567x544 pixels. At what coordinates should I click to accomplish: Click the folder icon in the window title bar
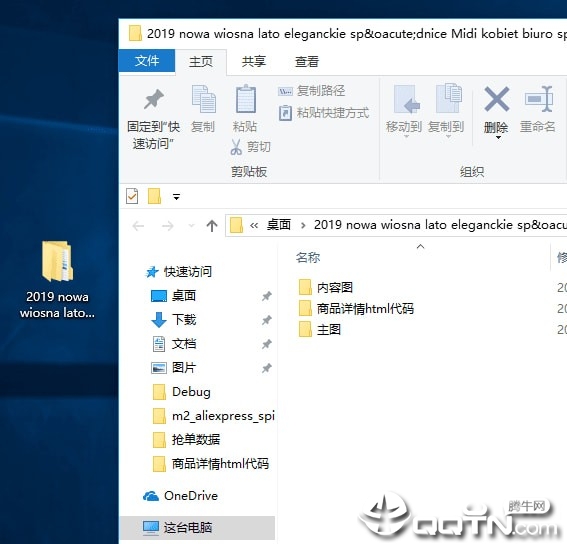coord(135,33)
